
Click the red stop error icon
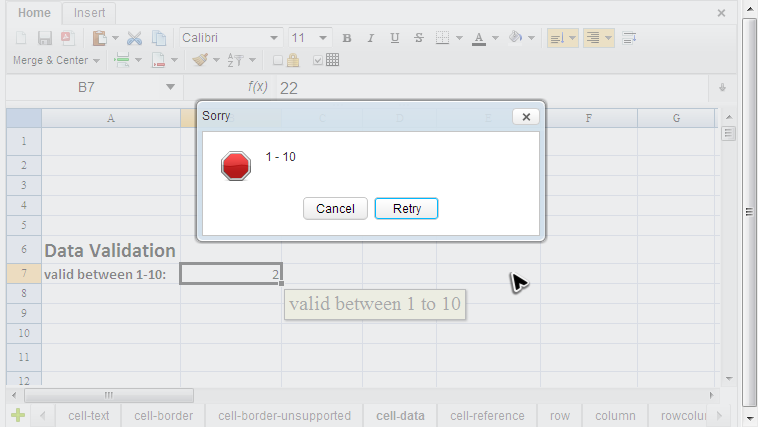(x=236, y=166)
